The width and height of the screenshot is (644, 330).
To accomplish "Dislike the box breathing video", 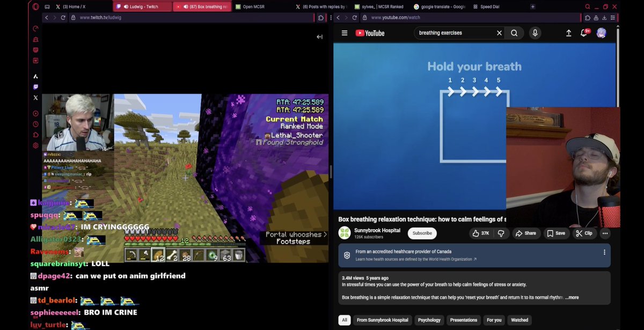I will tap(501, 233).
